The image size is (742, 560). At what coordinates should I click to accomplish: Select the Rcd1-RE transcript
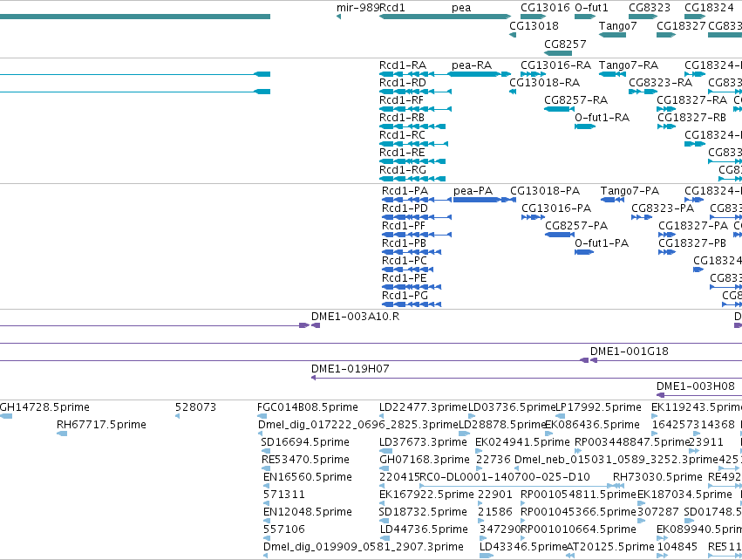tap(412, 161)
